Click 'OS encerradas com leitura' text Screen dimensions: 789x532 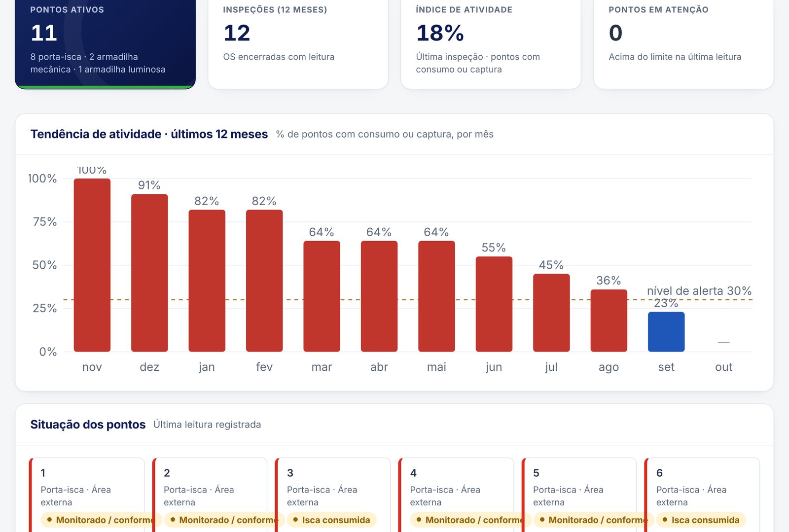click(279, 57)
